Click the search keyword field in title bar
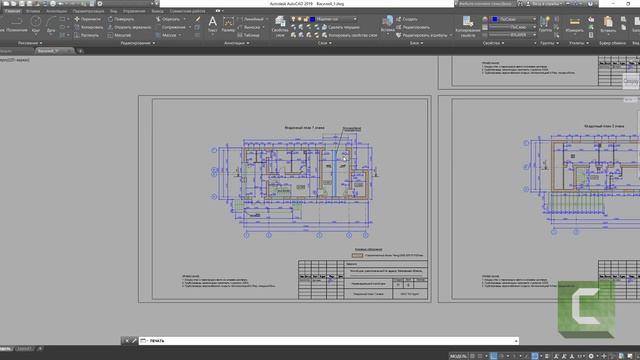 coord(485,4)
